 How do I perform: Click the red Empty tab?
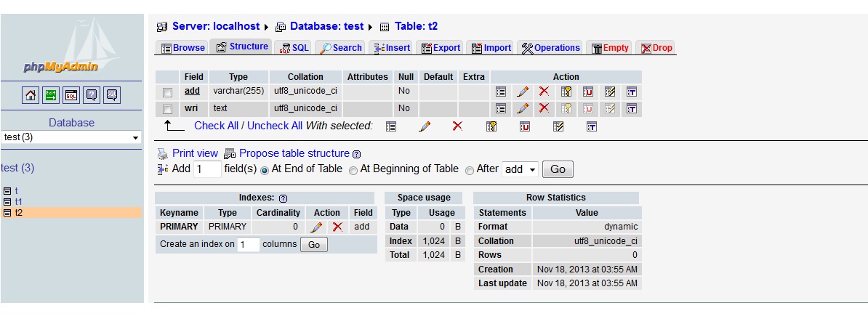pyautogui.click(x=609, y=47)
